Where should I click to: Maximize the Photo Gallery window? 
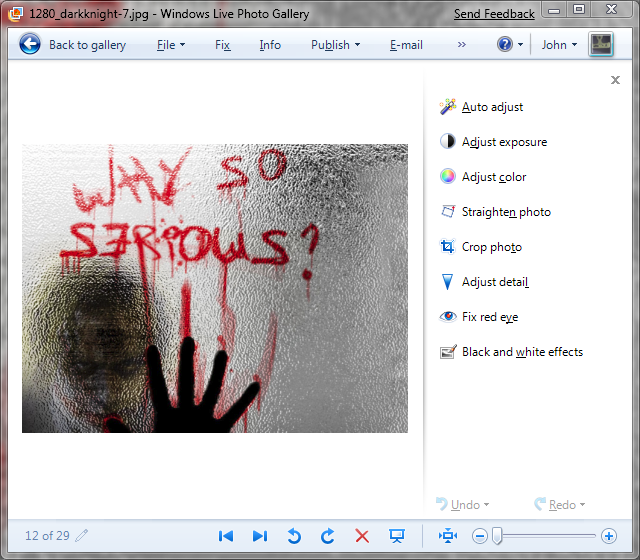579,10
